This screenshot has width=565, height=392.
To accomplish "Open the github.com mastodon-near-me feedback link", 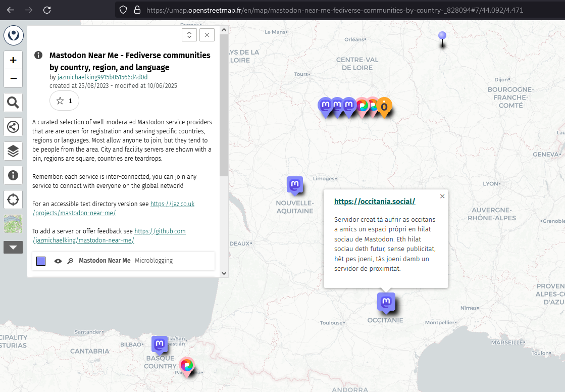I will [109, 235].
